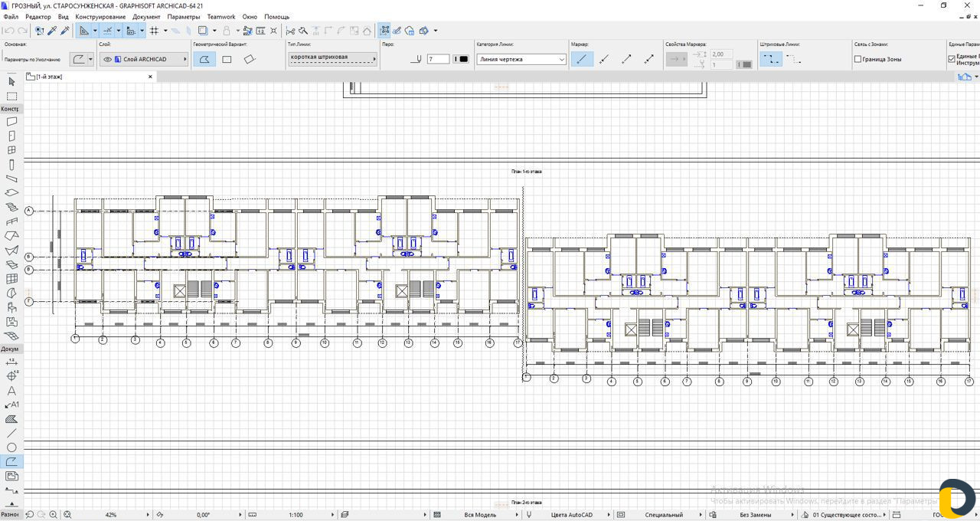Activate the Window tool
This screenshot has width=980, height=521.
[x=11, y=150]
